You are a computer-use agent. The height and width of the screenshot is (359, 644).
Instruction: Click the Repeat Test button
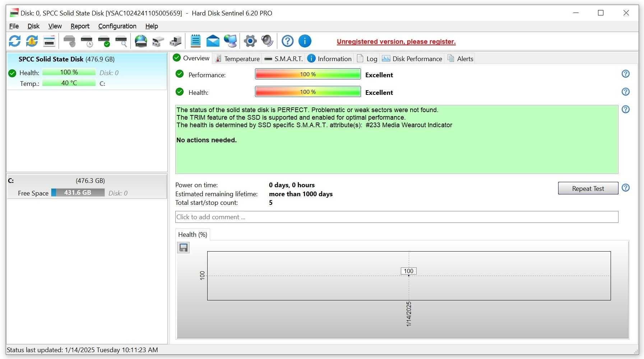pos(588,188)
